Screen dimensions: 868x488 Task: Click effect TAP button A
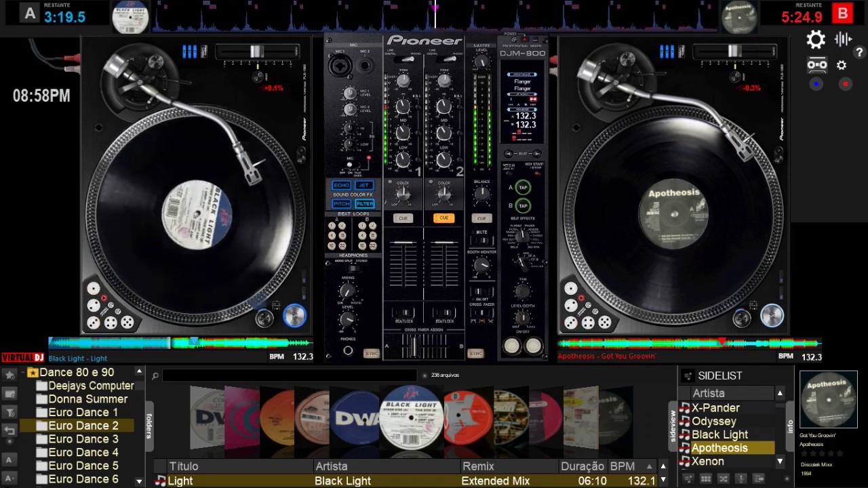point(523,188)
